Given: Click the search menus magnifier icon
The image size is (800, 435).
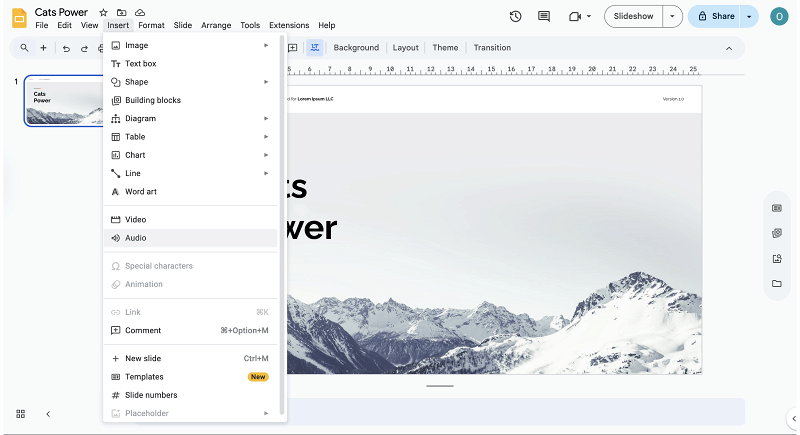Looking at the screenshot, I should click(x=24, y=48).
